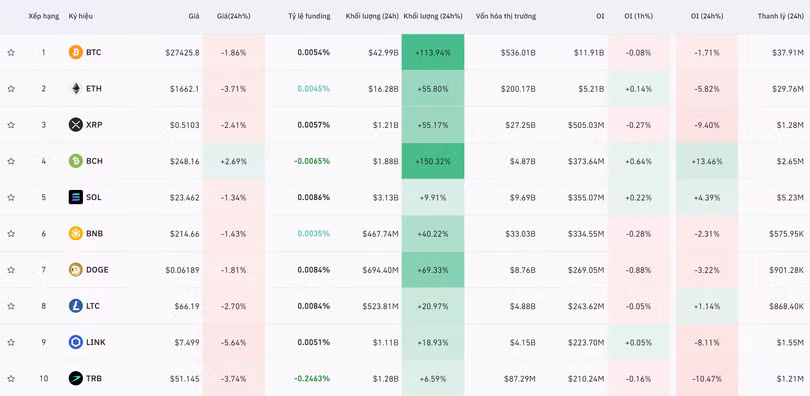The image size is (810, 396).
Task: Open the BTC symbol link
Action: pyautogui.click(x=94, y=53)
